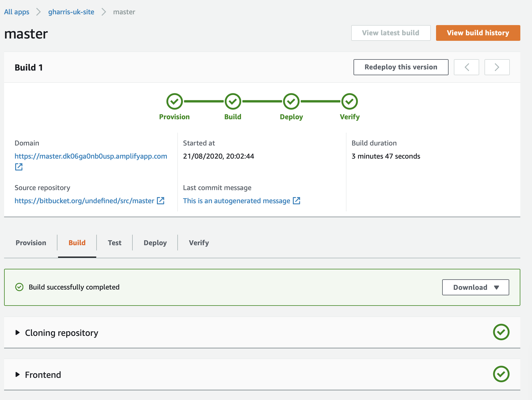
Task: Click the Build successfully completed message
Action: pyautogui.click(x=74, y=287)
